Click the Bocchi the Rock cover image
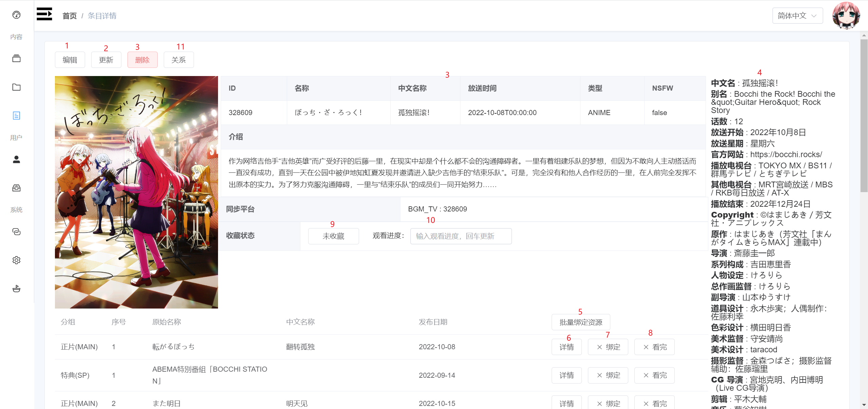This screenshot has width=868, height=409. point(136,192)
